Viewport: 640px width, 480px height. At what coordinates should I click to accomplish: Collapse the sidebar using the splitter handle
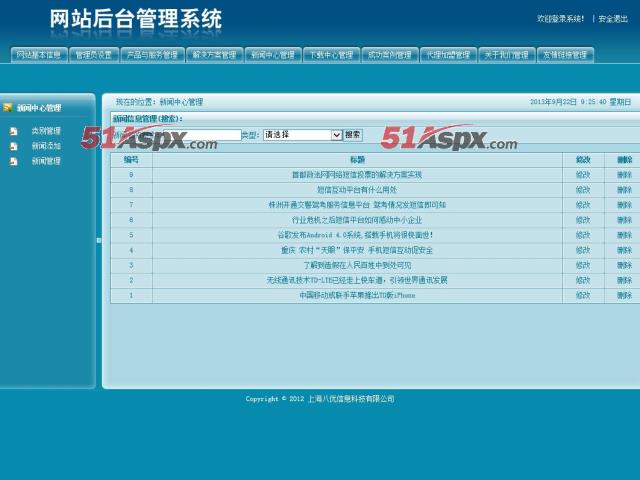(99, 240)
